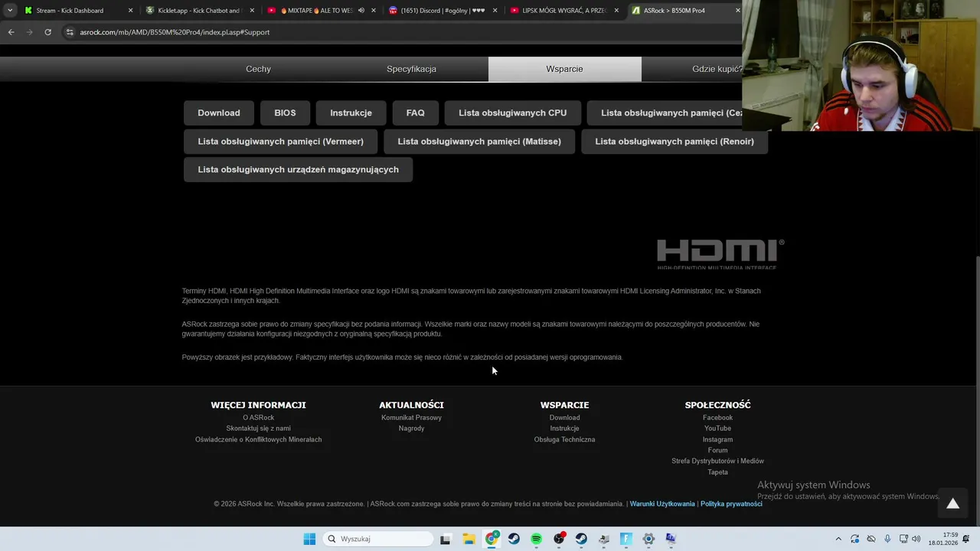Open the Specyfikacja page section
The width and height of the screenshot is (980, 551).
[411, 69]
